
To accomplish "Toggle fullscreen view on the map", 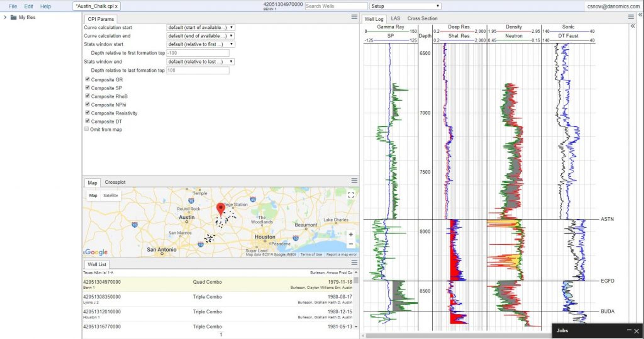I will click(x=351, y=195).
